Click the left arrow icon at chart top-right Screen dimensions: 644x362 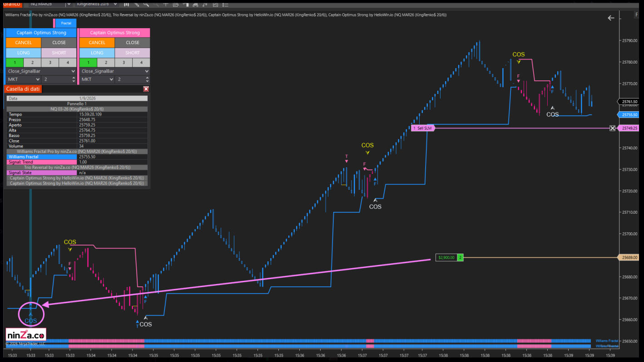click(x=611, y=18)
